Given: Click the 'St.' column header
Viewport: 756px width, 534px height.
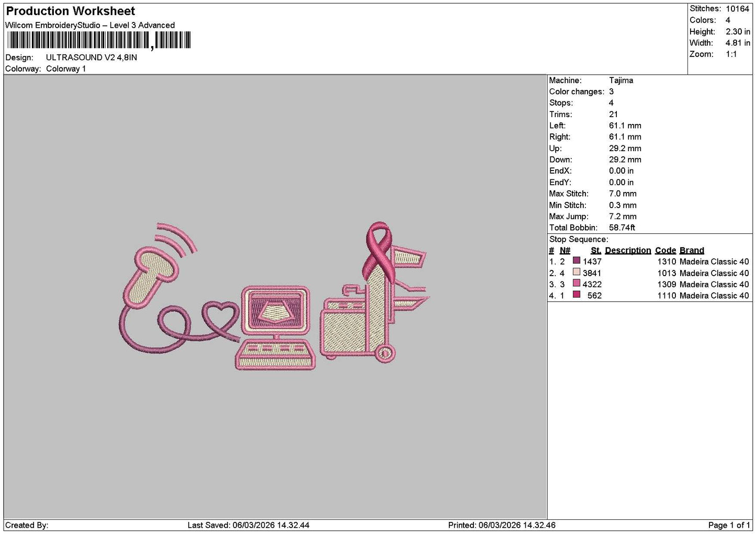Looking at the screenshot, I should pos(596,251).
